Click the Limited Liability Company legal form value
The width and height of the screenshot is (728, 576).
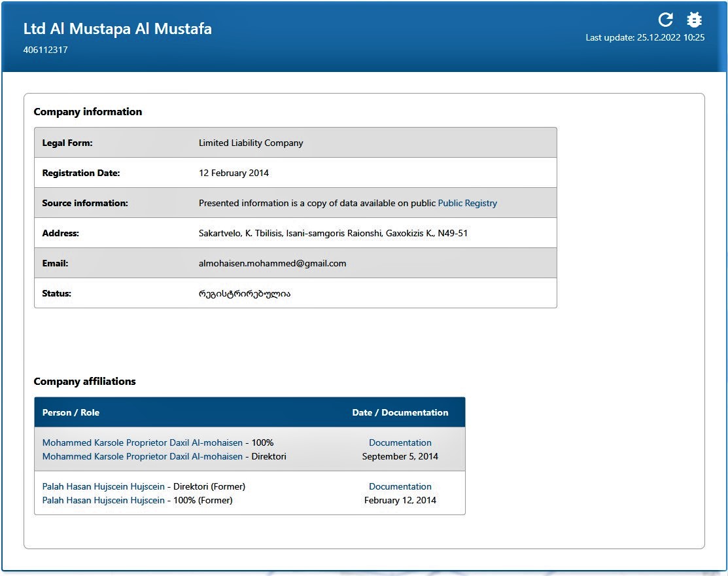pos(251,143)
